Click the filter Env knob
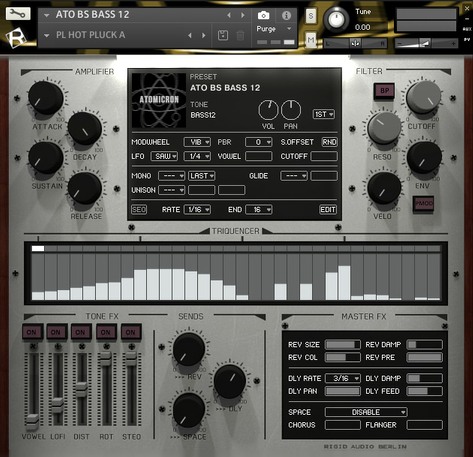 point(424,158)
